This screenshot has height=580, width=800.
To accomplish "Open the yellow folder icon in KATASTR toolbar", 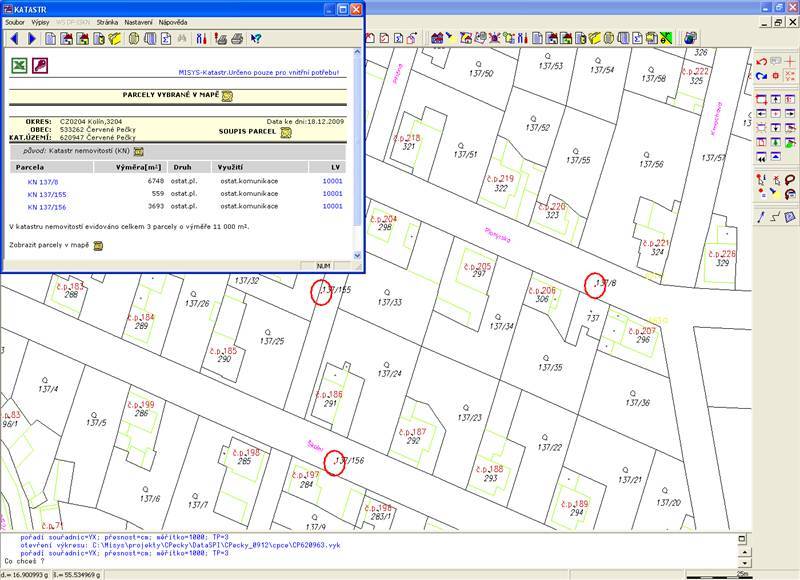I will (114, 39).
